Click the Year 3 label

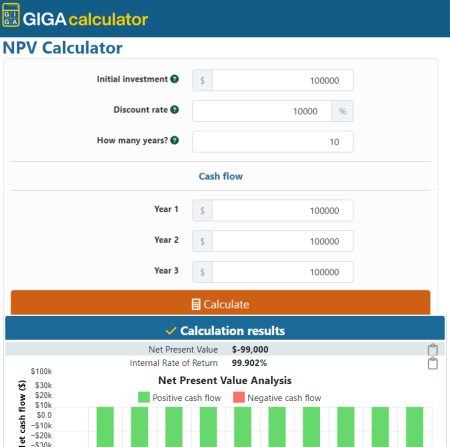[x=166, y=270]
